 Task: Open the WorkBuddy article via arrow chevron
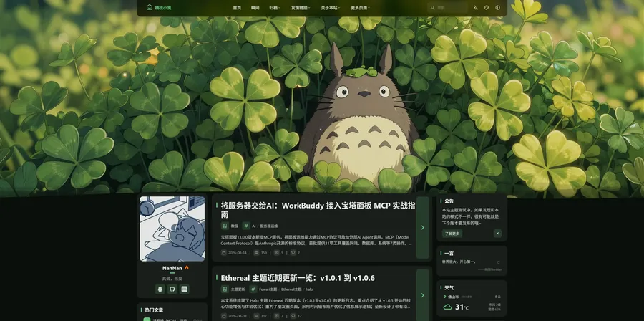[x=423, y=228]
